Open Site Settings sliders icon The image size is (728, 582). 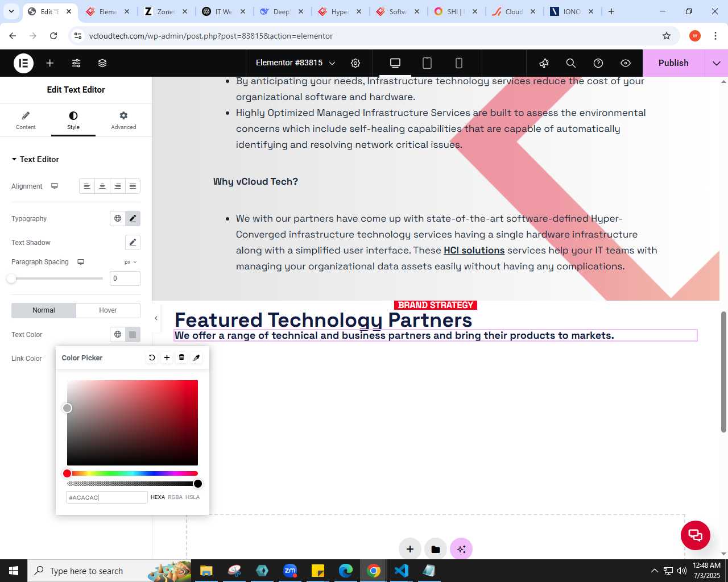coord(76,63)
